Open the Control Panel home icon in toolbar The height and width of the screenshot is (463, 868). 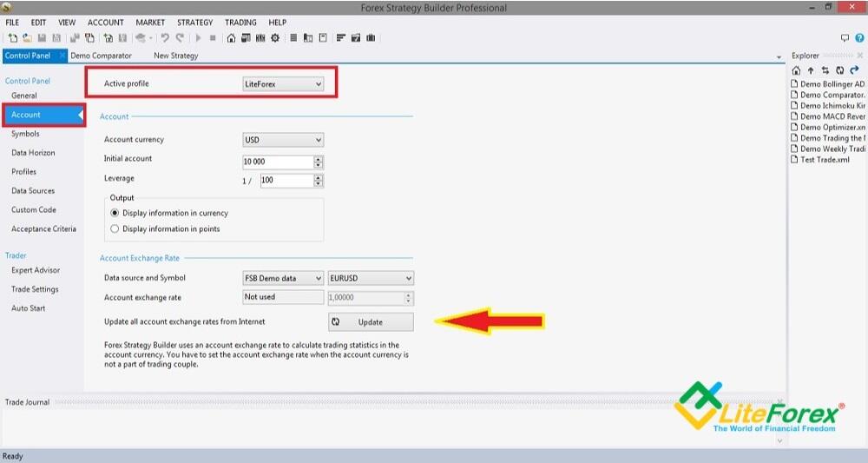click(x=231, y=38)
